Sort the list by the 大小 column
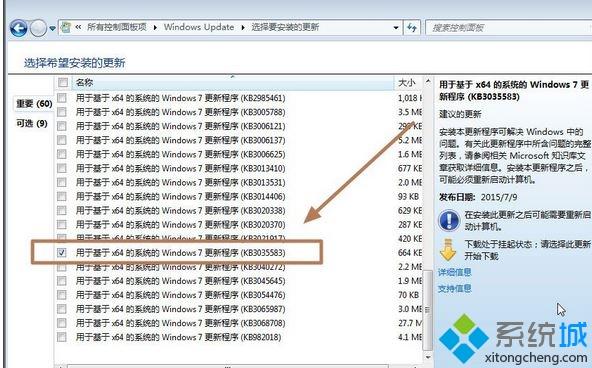 pos(407,82)
